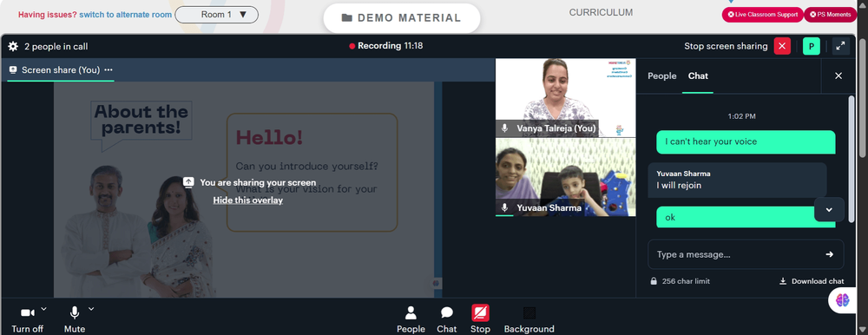Viewport: 868px width, 335px height.
Task: Close the chat side panel
Action: [838, 76]
